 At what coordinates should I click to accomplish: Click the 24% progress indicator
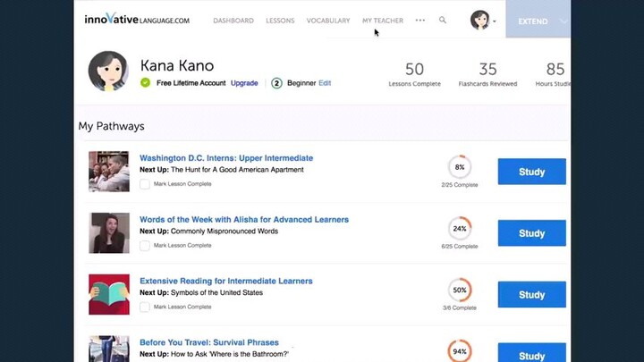(x=460, y=229)
